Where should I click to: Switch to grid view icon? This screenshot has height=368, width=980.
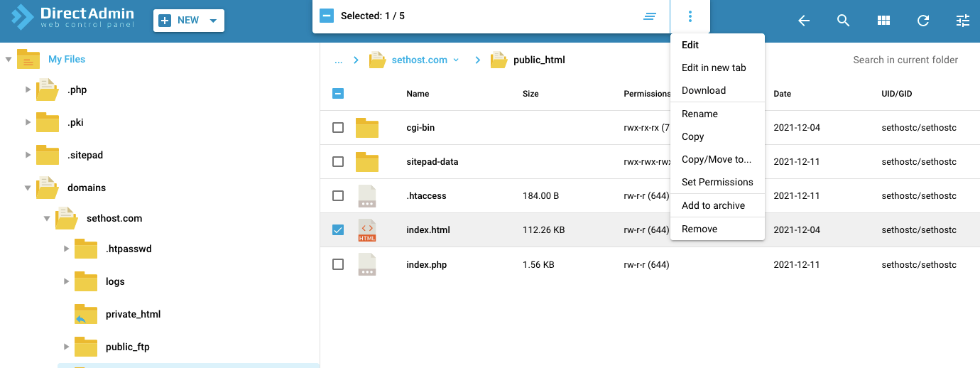tap(883, 21)
